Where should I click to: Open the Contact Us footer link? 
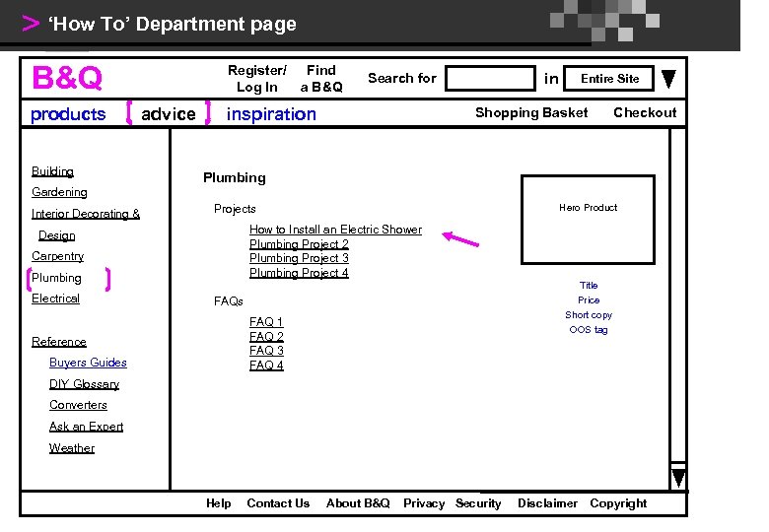point(278,503)
